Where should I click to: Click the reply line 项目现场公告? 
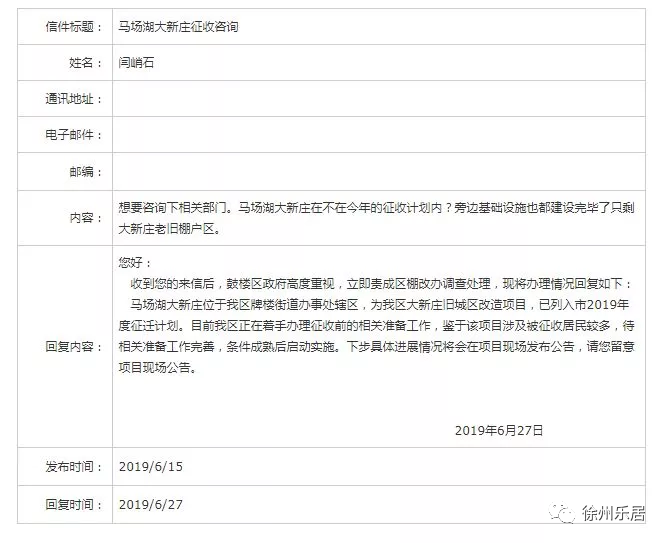158,367
